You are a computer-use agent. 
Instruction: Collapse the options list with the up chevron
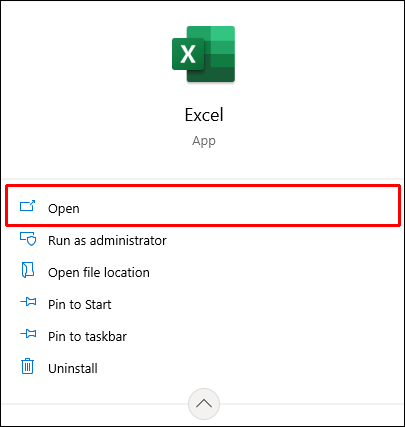204,404
